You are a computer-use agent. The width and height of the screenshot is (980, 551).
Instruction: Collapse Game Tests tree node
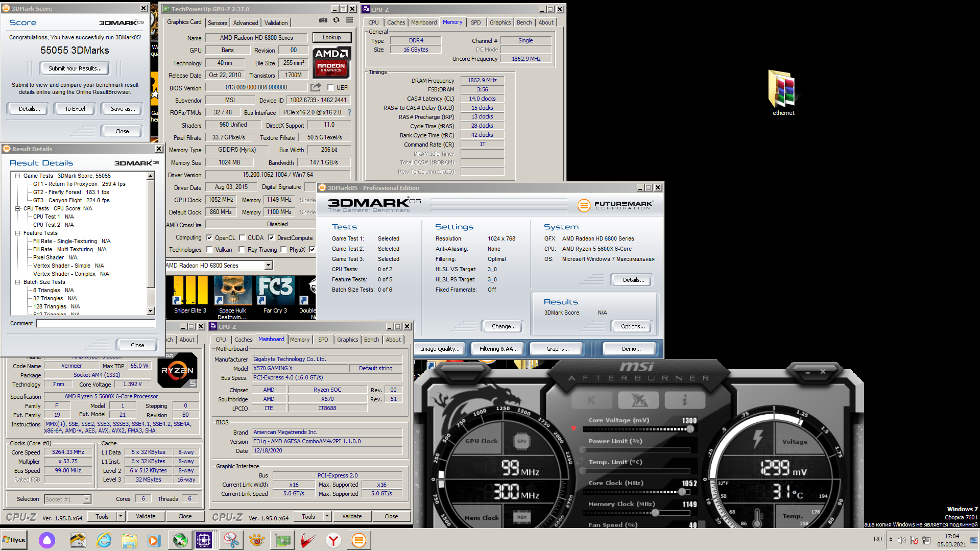17,176
